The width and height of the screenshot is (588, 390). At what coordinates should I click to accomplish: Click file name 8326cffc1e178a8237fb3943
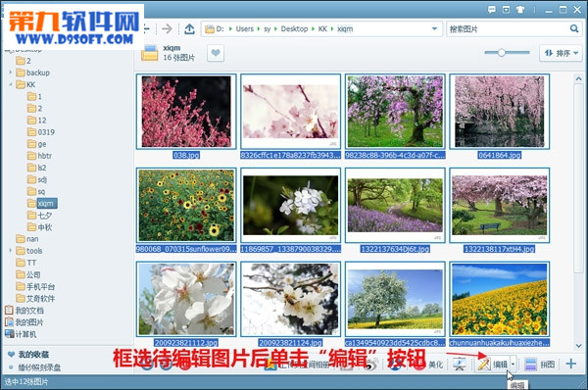(x=291, y=155)
